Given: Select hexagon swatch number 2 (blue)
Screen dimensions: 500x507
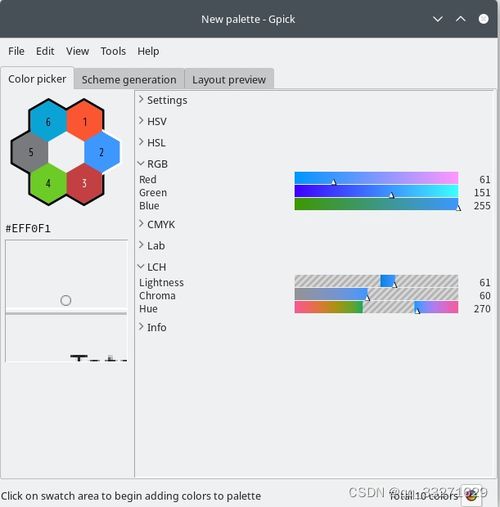Looking at the screenshot, I should (102, 152).
